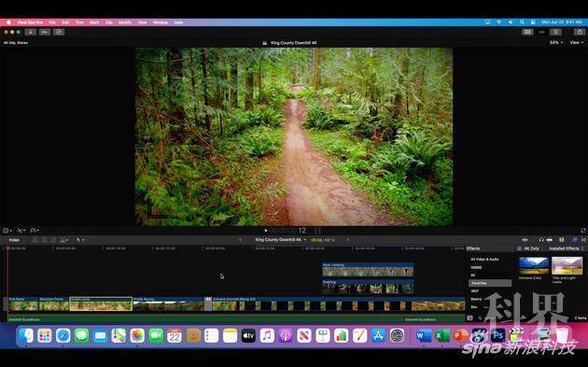Open the timeline Index panel
This screenshot has height=367, width=588.
click(x=14, y=240)
